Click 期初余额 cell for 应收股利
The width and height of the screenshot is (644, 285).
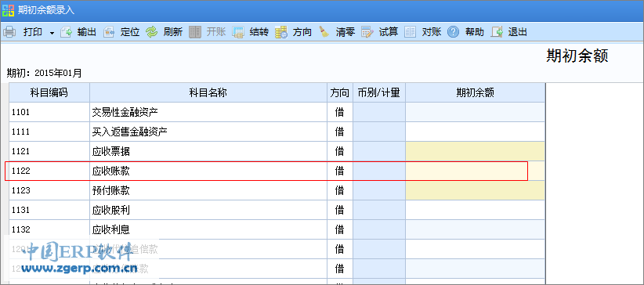tap(476, 211)
